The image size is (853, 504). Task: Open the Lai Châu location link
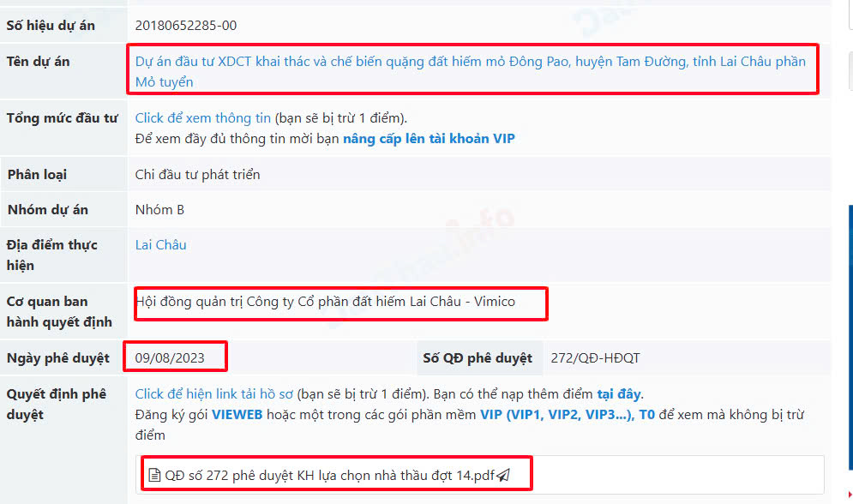tap(160, 244)
